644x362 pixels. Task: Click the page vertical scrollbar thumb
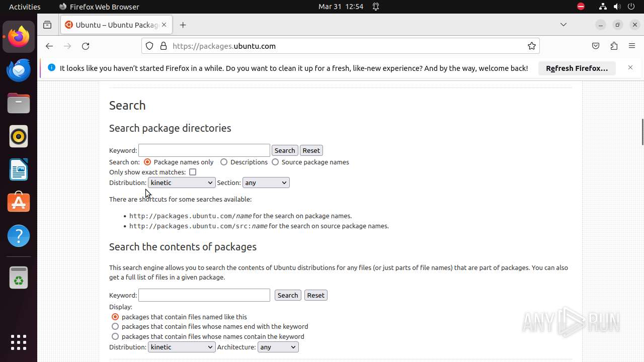642,132
